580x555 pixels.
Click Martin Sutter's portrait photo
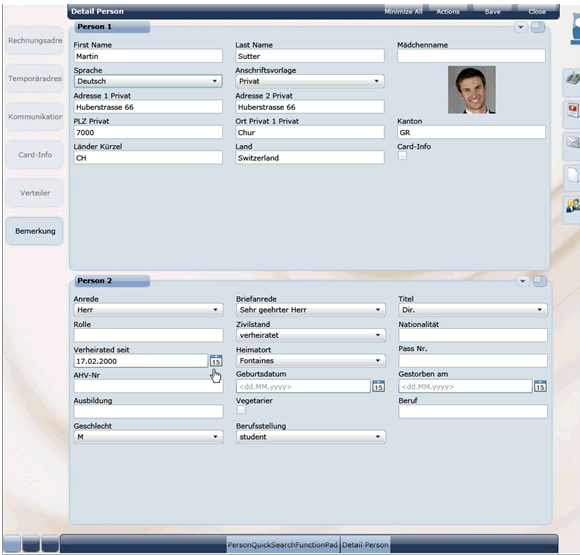click(472, 90)
